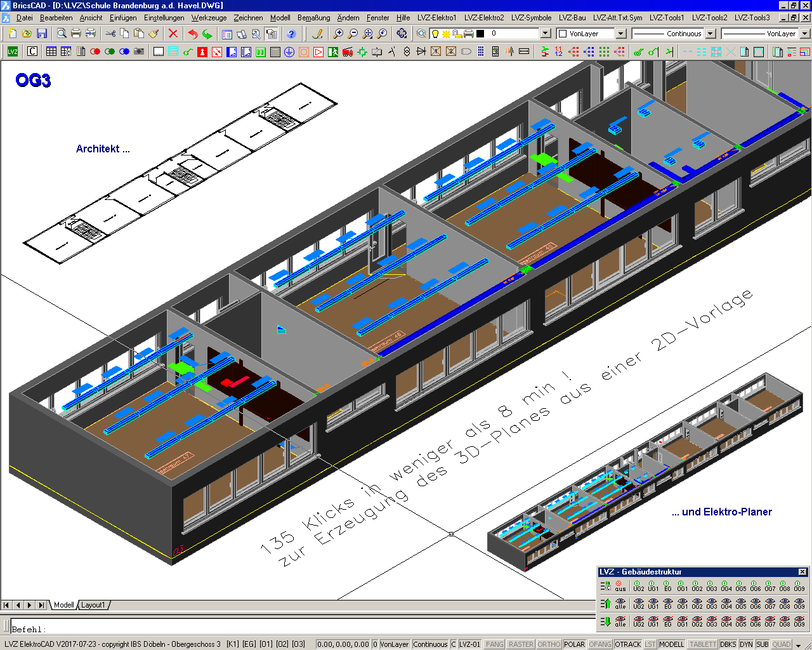
Task: Redo with the green curved arrow
Action: (207, 33)
